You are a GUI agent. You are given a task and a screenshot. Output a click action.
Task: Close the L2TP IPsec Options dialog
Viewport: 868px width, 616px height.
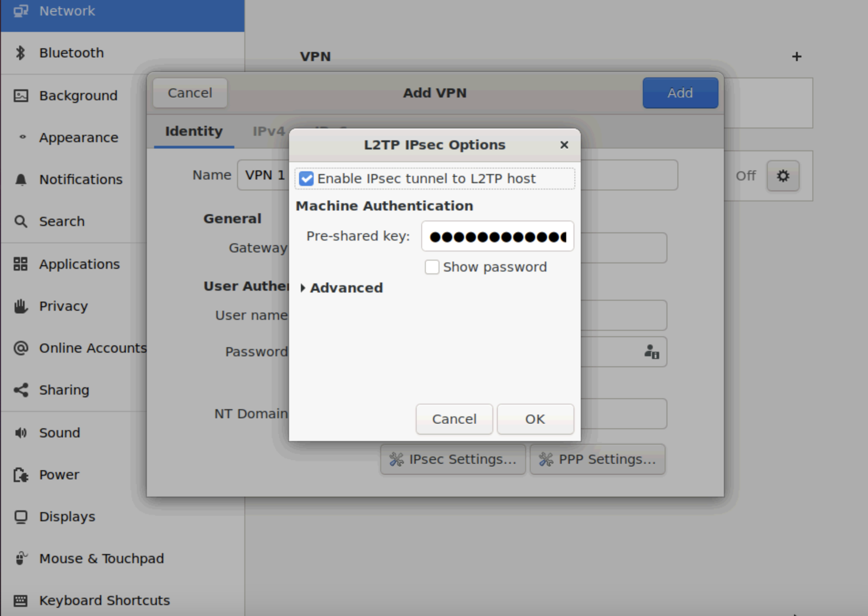564,145
